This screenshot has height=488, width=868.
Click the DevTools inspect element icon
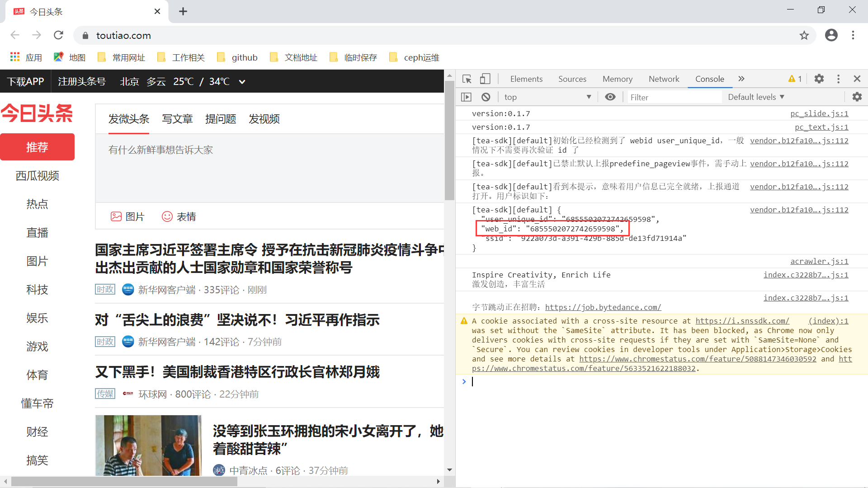point(467,79)
